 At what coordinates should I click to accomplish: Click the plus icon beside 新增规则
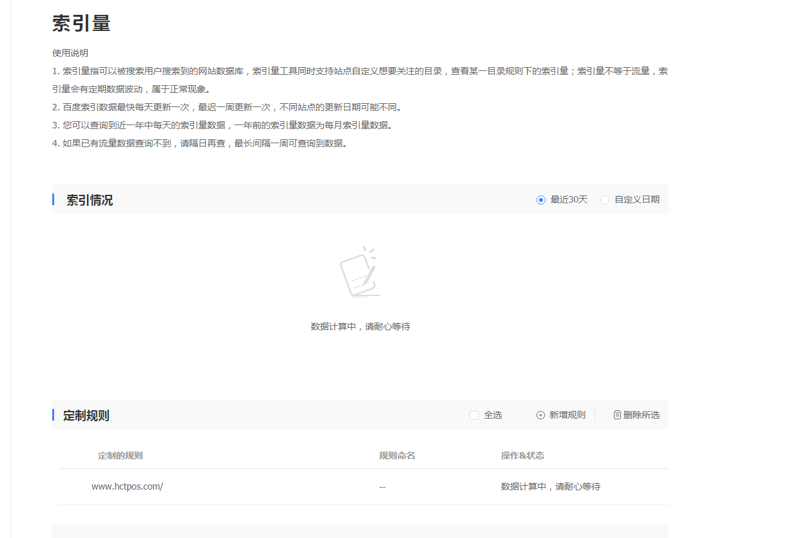(x=541, y=415)
